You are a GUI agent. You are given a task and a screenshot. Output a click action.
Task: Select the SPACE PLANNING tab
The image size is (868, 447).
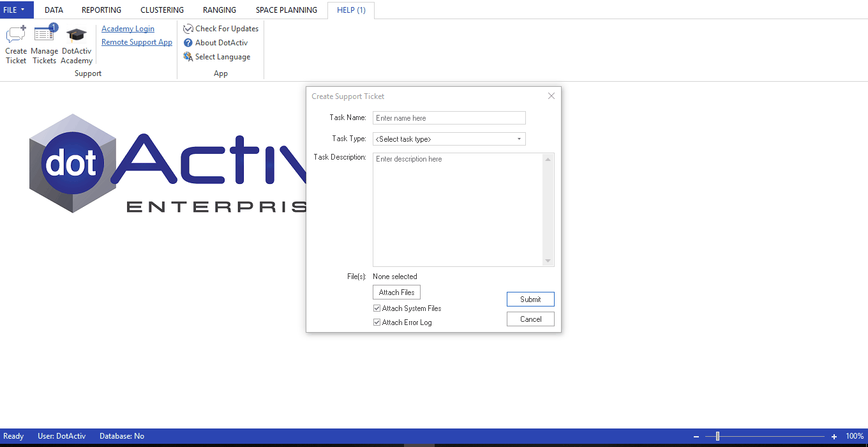[x=287, y=10]
